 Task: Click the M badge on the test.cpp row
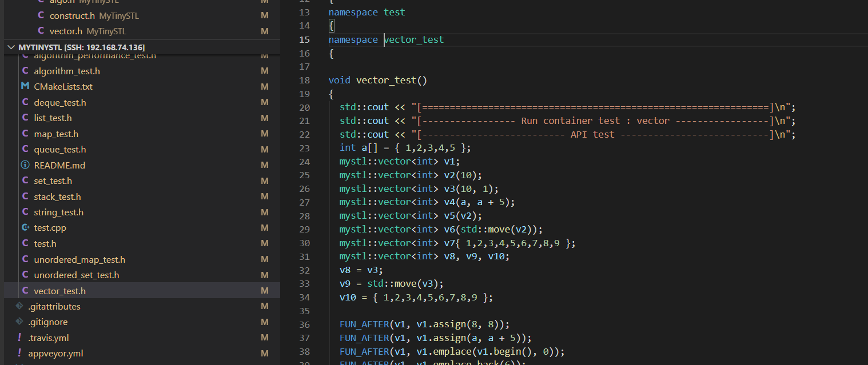(265, 228)
